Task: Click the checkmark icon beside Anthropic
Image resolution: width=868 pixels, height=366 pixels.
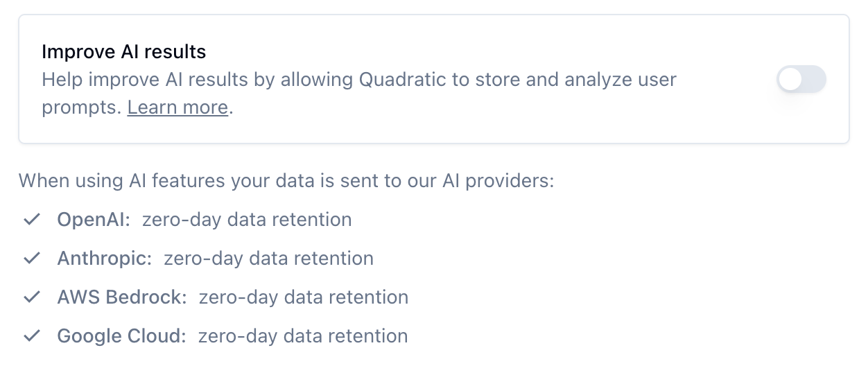Action: tap(31, 259)
